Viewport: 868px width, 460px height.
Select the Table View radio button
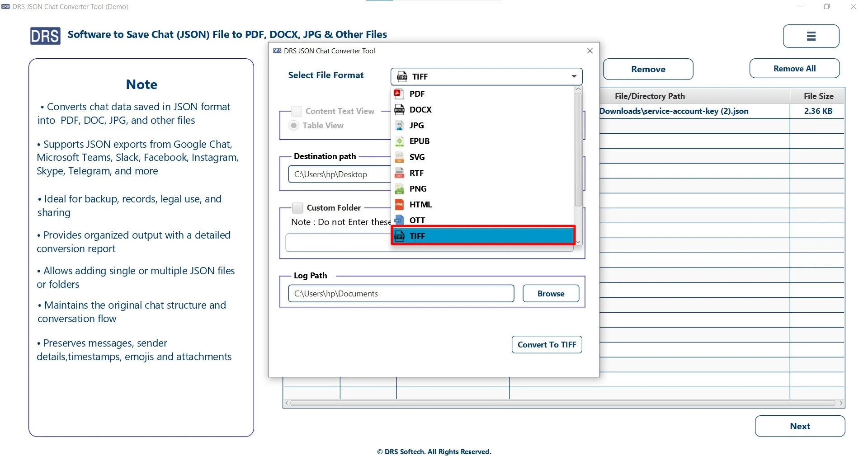[x=294, y=126]
